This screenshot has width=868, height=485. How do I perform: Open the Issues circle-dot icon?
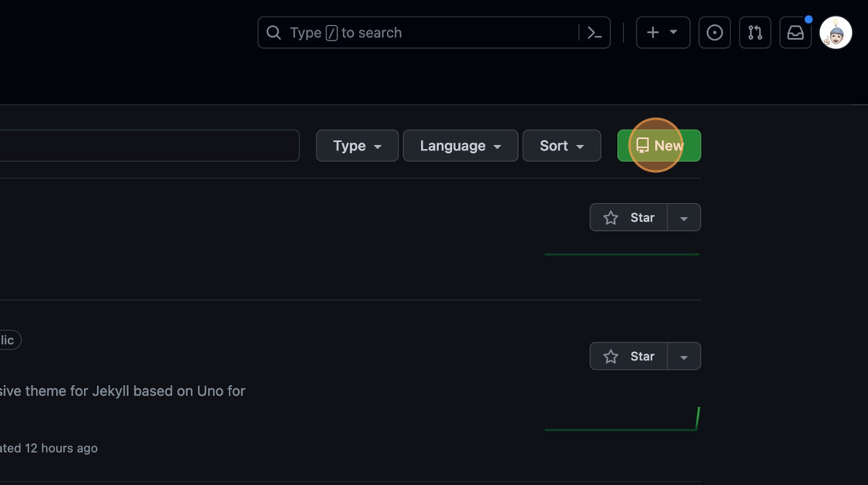pyautogui.click(x=714, y=33)
